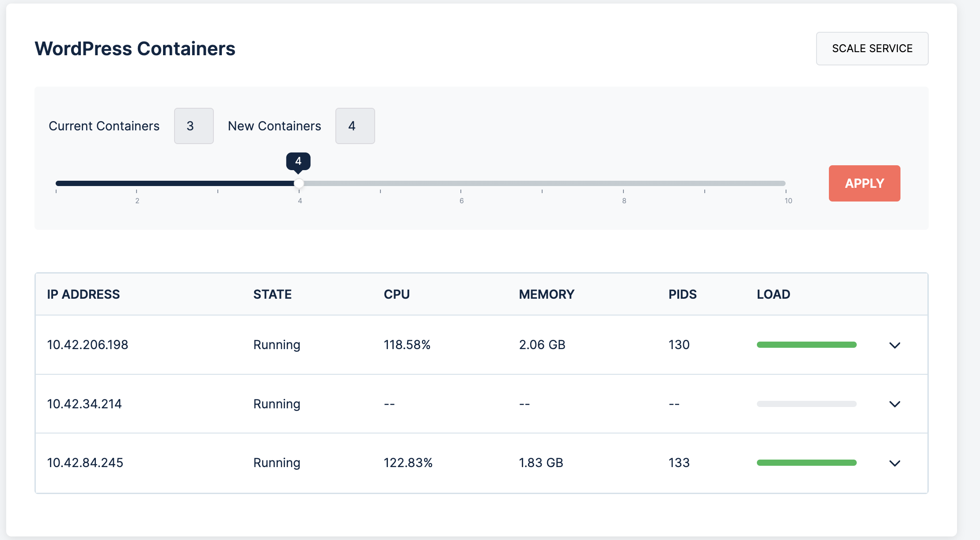Set slider to the 2 tick mark
The width and height of the screenshot is (980, 540).
click(137, 183)
